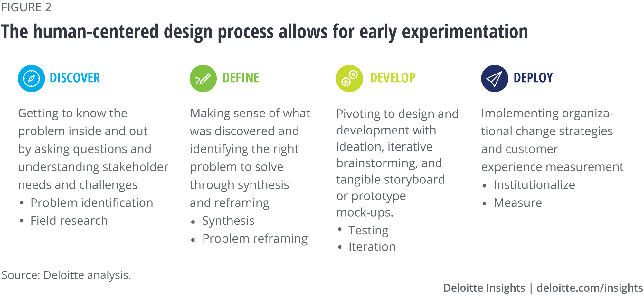Viewport: 644px width, 297px height.
Task: Click the DEVELOP heading text
Action: pos(392,78)
